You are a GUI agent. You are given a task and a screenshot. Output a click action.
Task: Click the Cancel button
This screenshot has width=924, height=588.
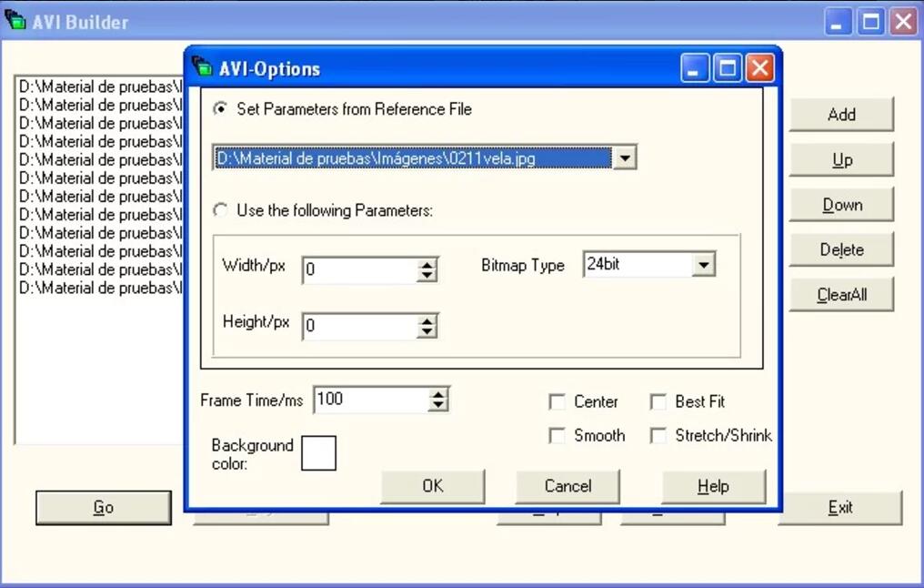(x=567, y=486)
